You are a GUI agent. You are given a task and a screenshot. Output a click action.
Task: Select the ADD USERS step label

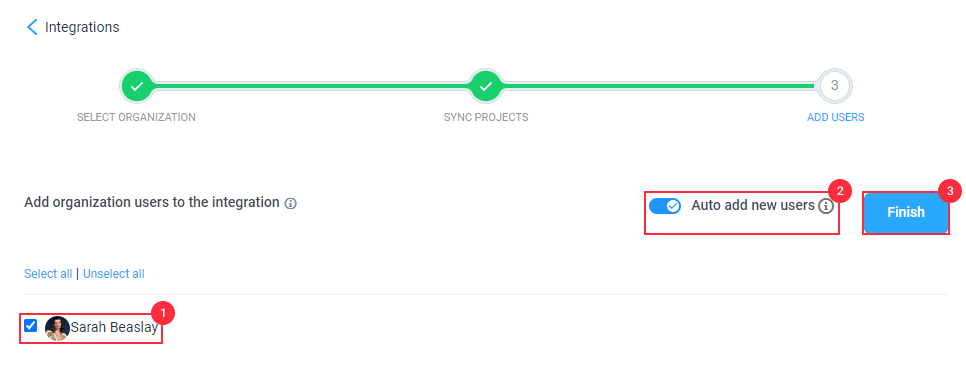pos(835,117)
